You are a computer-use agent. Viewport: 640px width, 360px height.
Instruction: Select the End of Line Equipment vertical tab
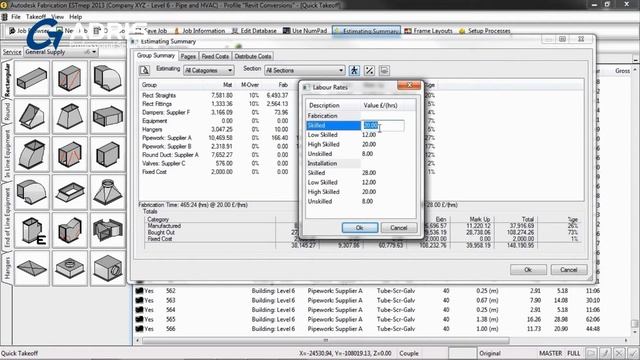(7, 217)
